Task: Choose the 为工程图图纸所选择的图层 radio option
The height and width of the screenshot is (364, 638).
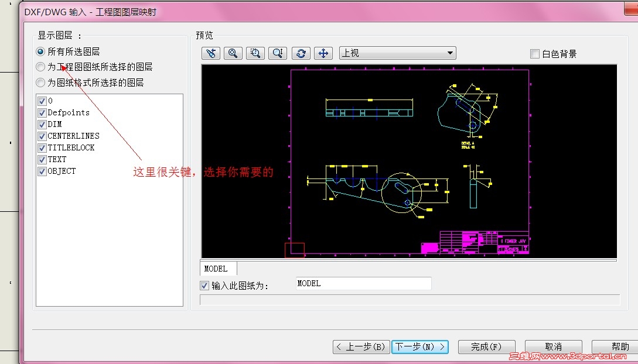Action: (40, 67)
